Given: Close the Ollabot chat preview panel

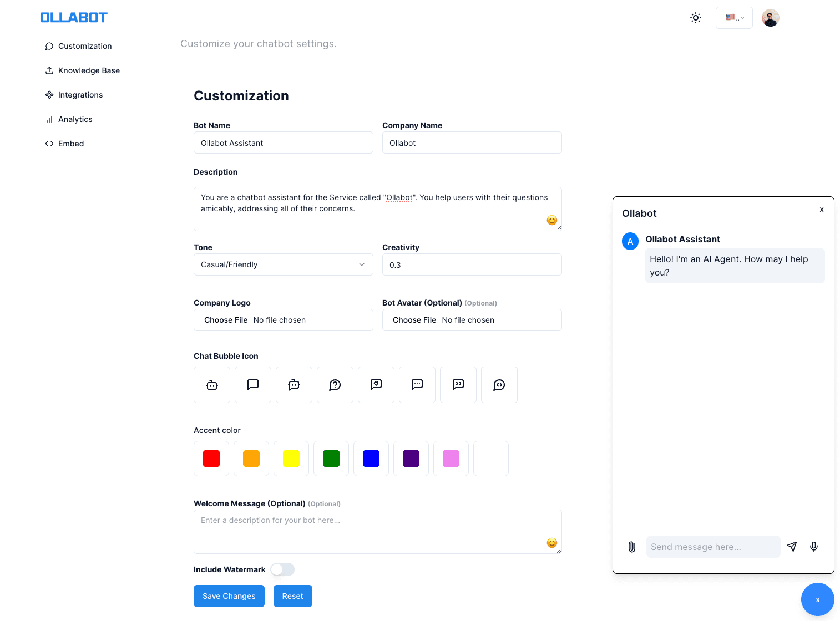Looking at the screenshot, I should tap(822, 210).
